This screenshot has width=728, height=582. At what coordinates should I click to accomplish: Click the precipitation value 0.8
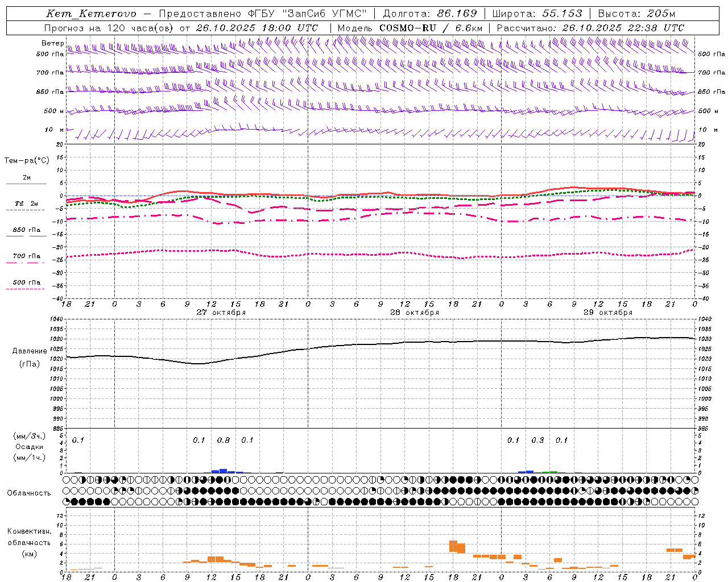tap(224, 440)
